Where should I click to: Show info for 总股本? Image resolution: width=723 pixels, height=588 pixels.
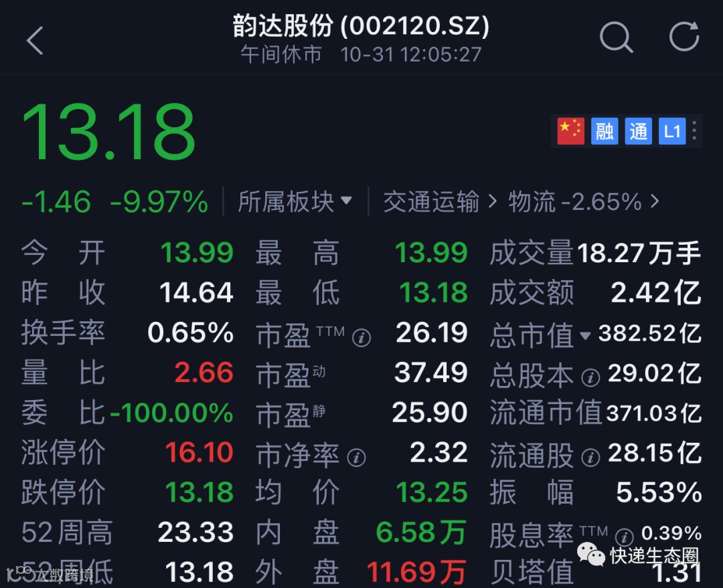[590, 378]
